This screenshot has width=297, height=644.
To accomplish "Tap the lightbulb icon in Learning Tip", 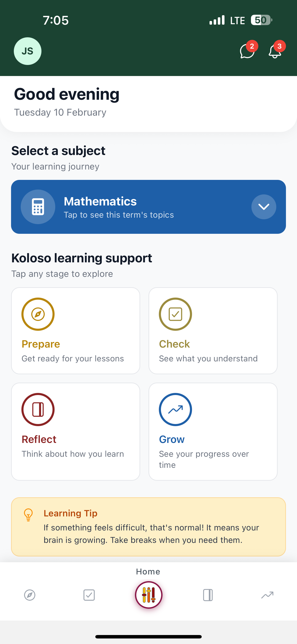I will 29,515.
